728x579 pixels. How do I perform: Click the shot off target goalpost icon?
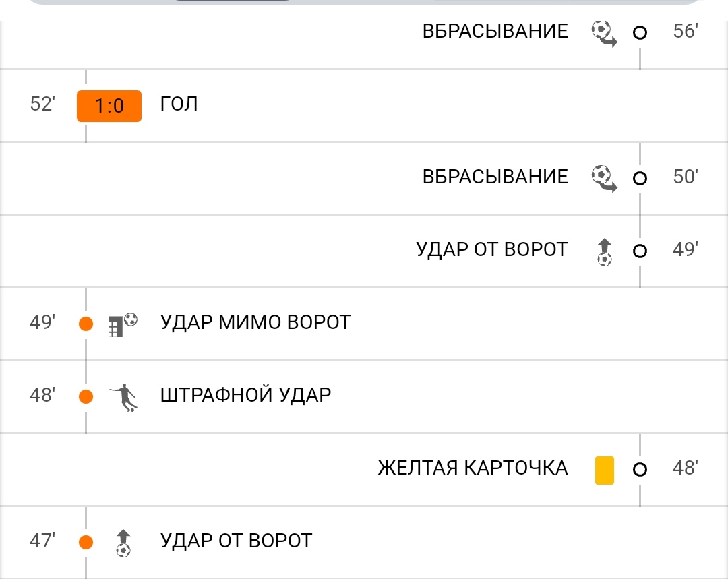pyautogui.click(x=123, y=325)
